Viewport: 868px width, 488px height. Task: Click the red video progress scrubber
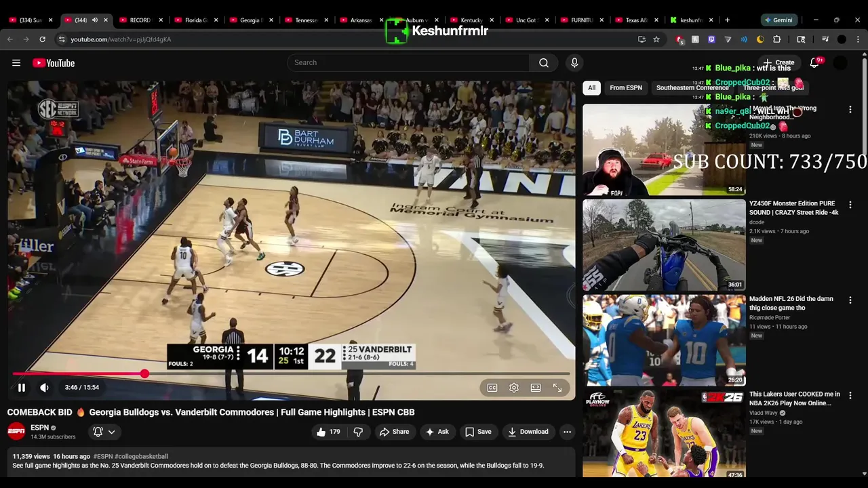click(144, 374)
